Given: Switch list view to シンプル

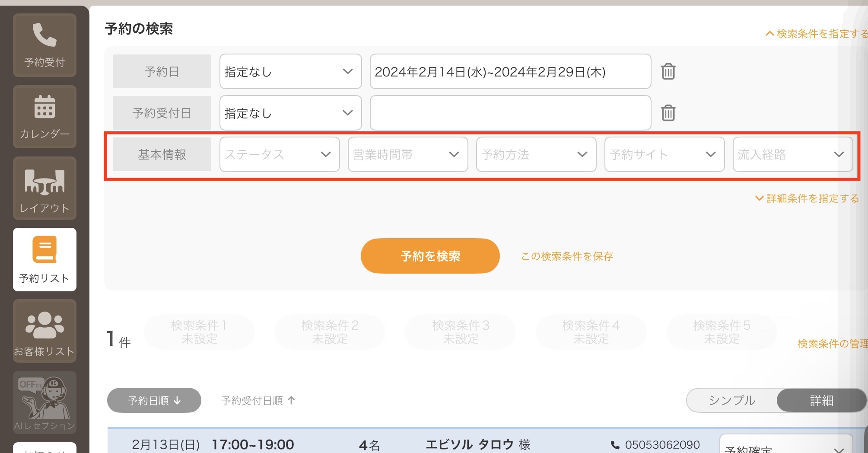Looking at the screenshot, I should coord(732,400).
